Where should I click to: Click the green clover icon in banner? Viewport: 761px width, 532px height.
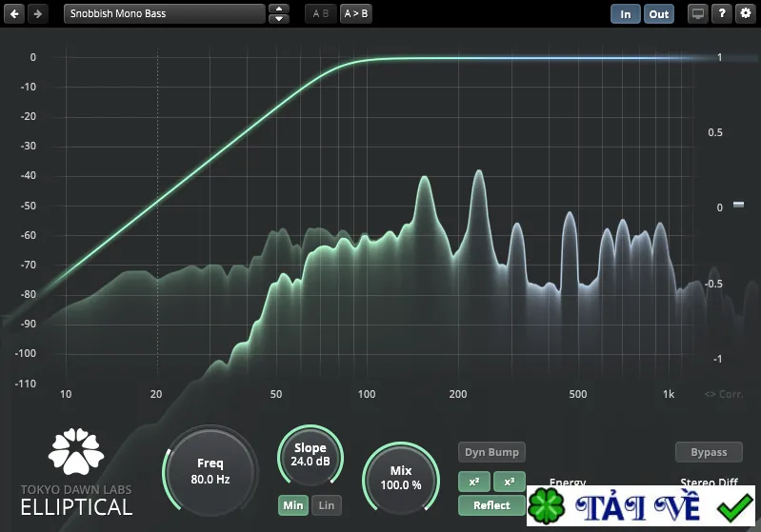pos(547,506)
